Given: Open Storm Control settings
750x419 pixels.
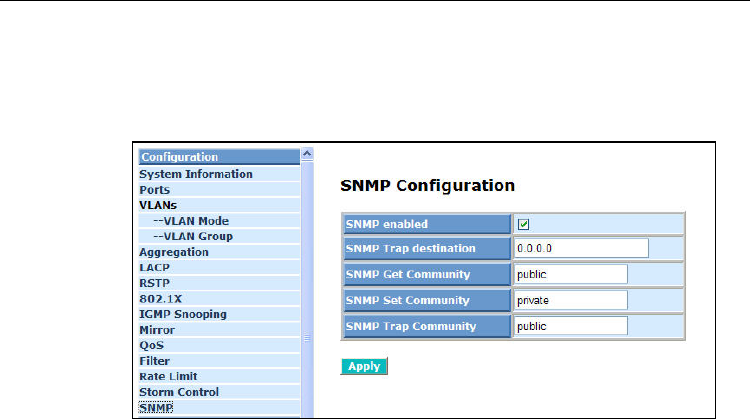Looking at the screenshot, I should [178, 392].
